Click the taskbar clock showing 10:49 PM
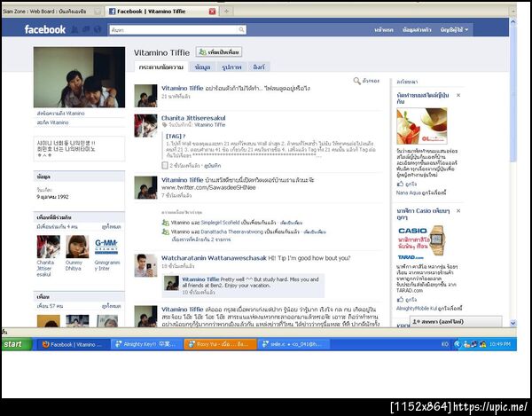Image resolution: width=532 pixels, height=416 pixels. (500, 344)
